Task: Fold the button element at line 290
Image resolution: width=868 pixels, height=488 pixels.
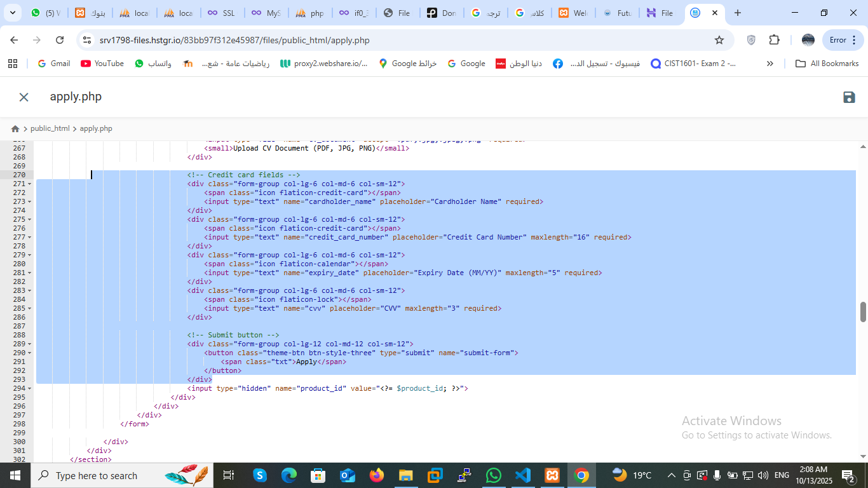Action: [31, 353]
